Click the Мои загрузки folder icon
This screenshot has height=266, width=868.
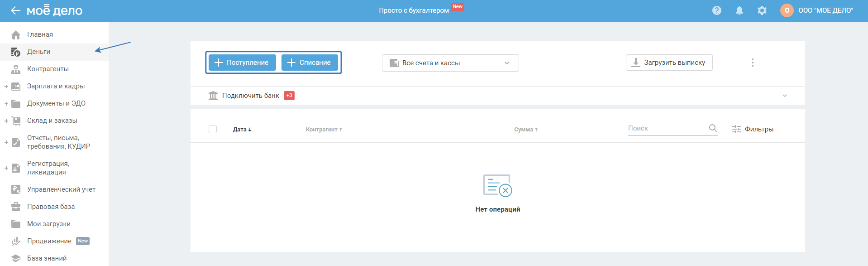click(x=16, y=224)
